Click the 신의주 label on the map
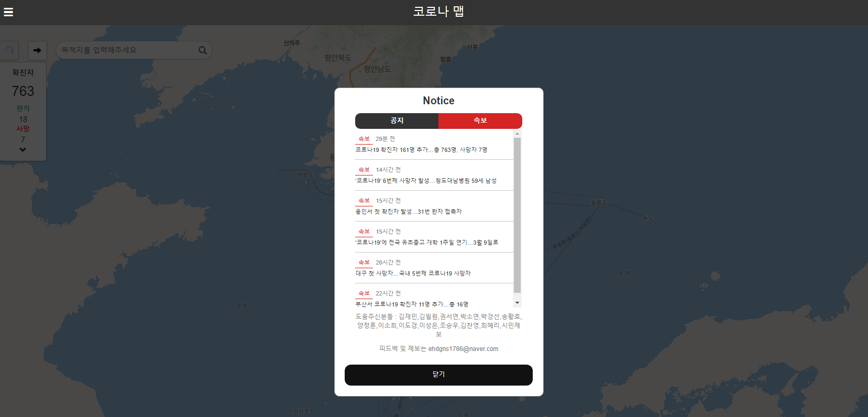 tap(292, 43)
